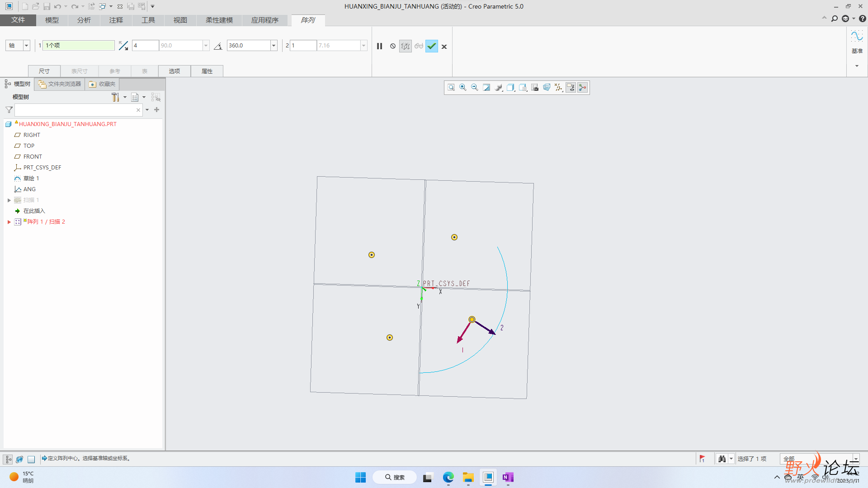
Task: Toggle no-preview mode icon
Action: tap(393, 46)
